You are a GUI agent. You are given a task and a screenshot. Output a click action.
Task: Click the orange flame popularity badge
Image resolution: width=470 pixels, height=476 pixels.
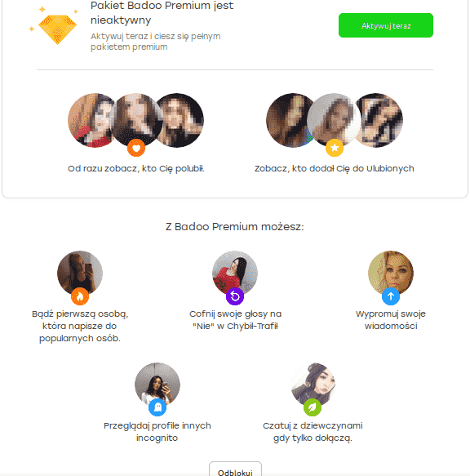point(80,296)
